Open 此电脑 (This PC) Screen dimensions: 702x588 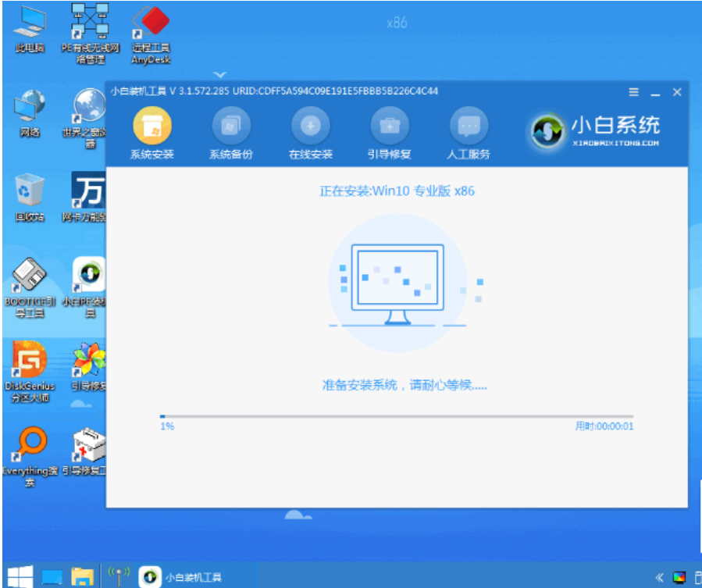pos(28,27)
